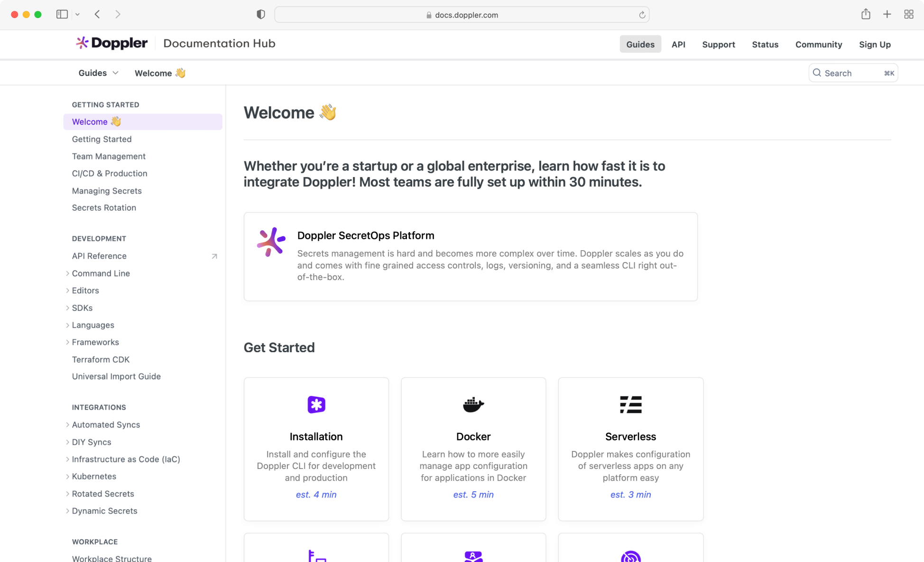Viewport: 924px width, 562px height.
Task: Click Safari's sidebar toggle icon
Action: 62,14
